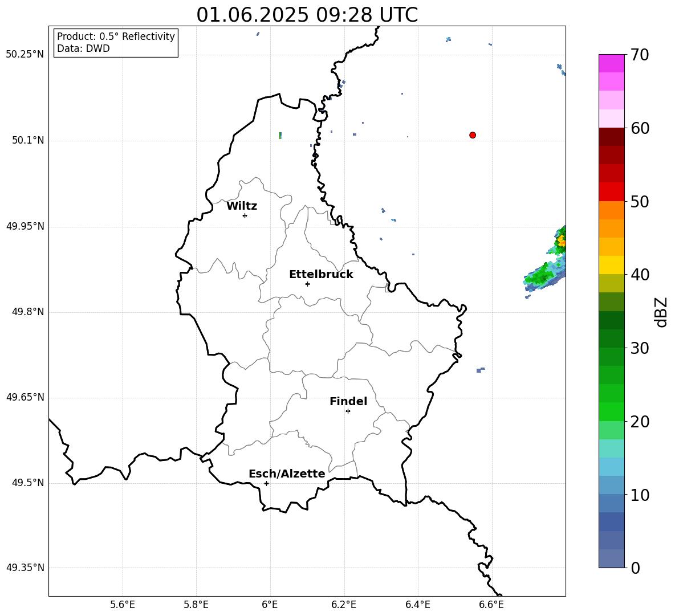
Task: Click the Findel station cross marker
Action: (348, 411)
